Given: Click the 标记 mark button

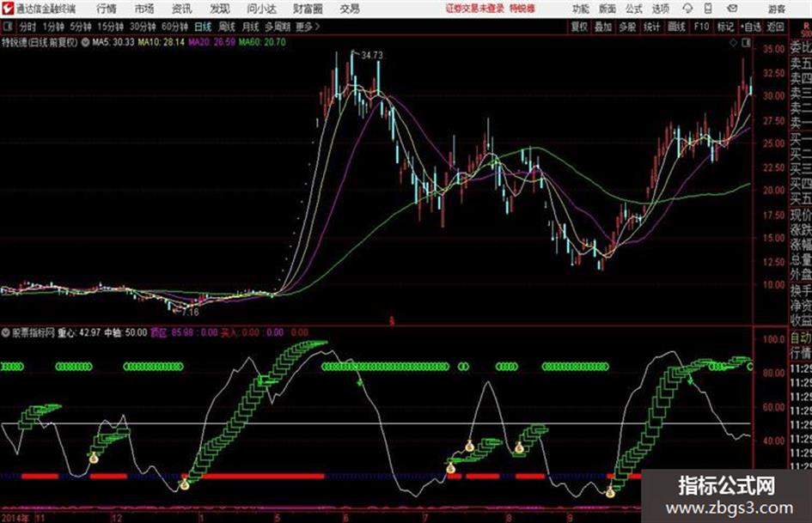Looking at the screenshot, I should (x=725, y=27).
